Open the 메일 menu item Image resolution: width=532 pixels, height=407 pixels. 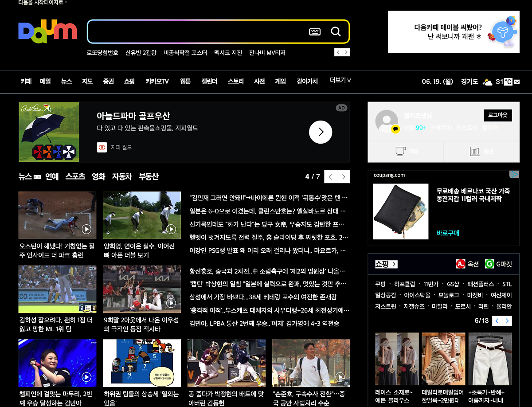coord(46,82)
